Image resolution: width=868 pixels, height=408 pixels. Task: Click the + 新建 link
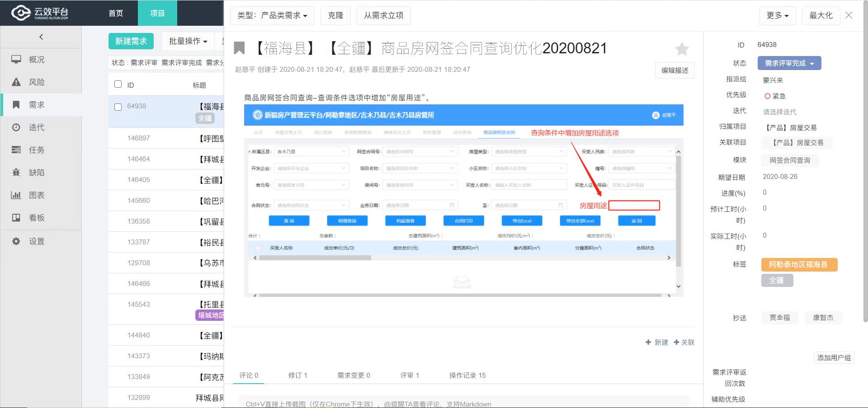coord(656,342)
